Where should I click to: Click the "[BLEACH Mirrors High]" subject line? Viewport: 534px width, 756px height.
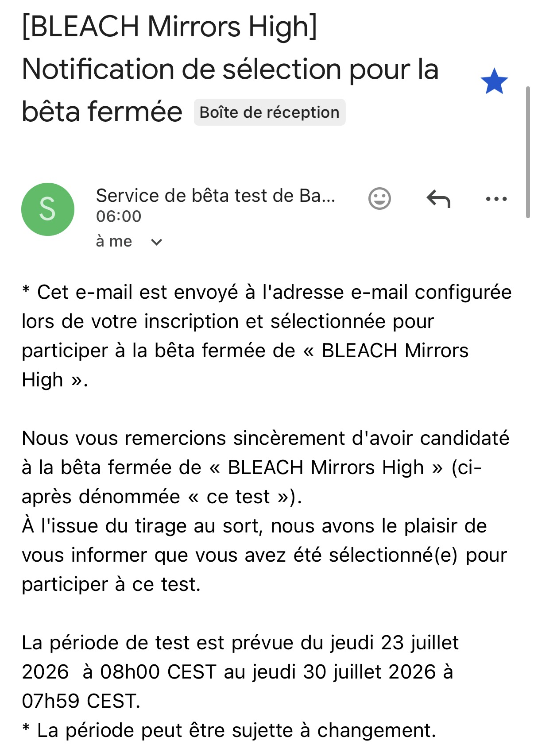click(170, 27)
